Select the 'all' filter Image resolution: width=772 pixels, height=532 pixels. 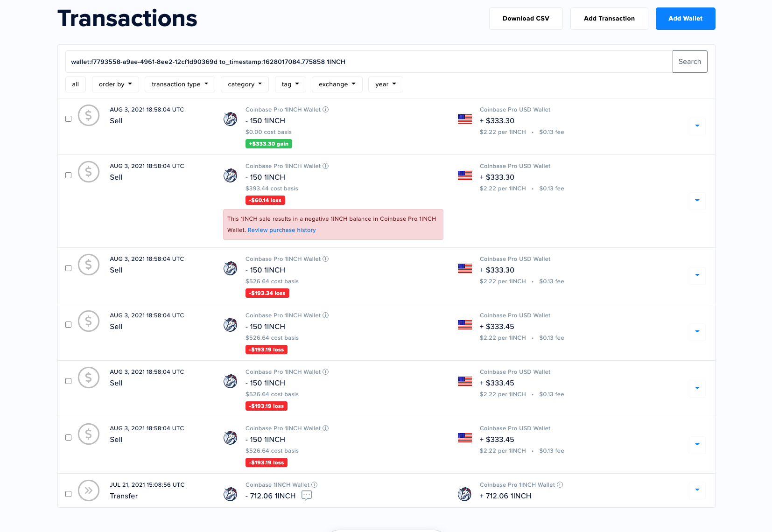point(76,84)
